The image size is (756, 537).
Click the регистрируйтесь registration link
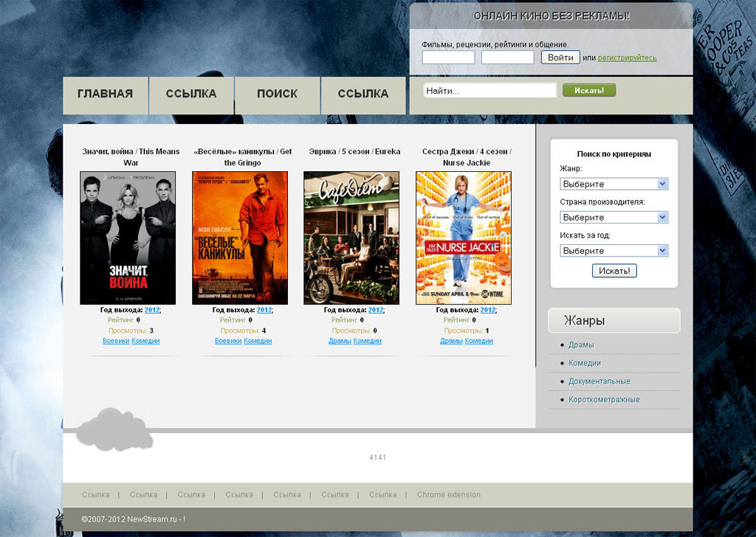(x=627, y=58)
